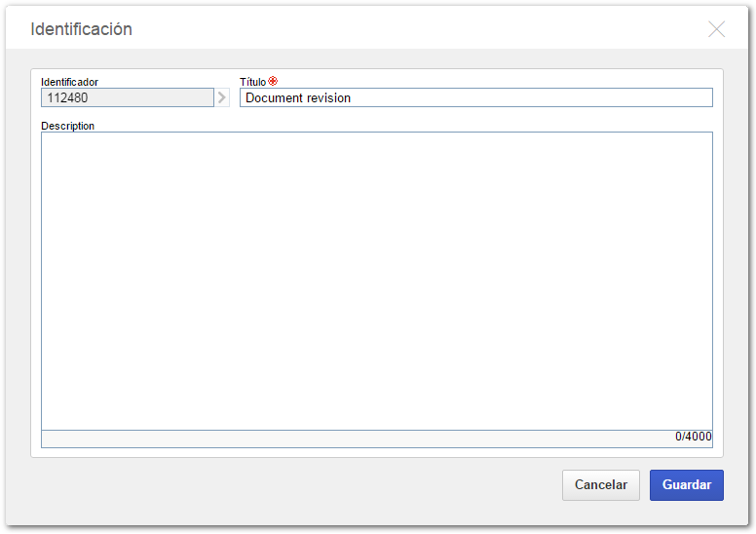Viewport: 756px width, 534px height.
Task: Click the arrow icon beside Identificador field
Action: (222, 97)
